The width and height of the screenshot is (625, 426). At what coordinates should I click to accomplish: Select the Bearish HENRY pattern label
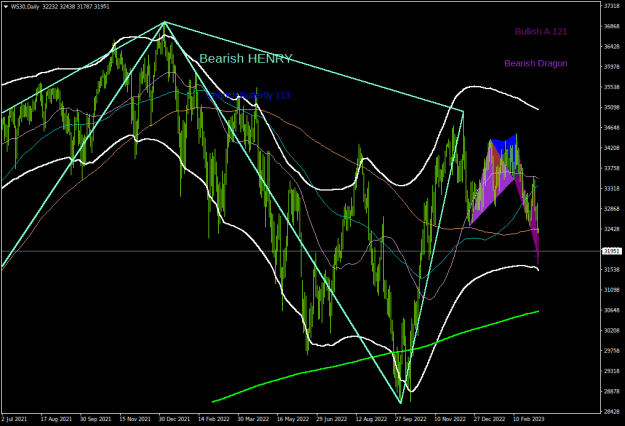(x=246, y=59)
